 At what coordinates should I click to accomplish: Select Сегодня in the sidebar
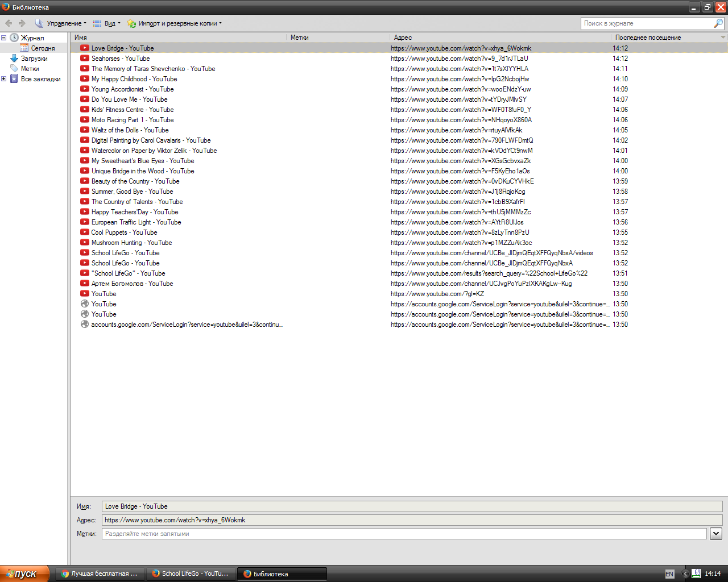point(43,48)
